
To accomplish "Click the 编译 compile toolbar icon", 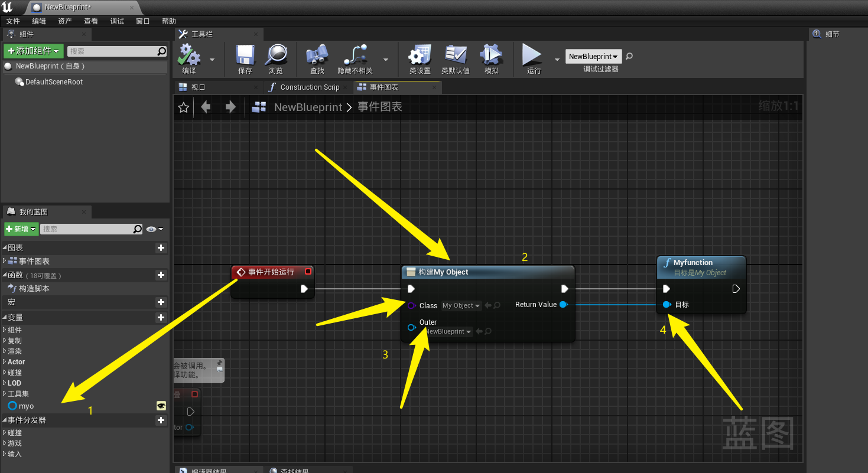I will coord(189,55).
